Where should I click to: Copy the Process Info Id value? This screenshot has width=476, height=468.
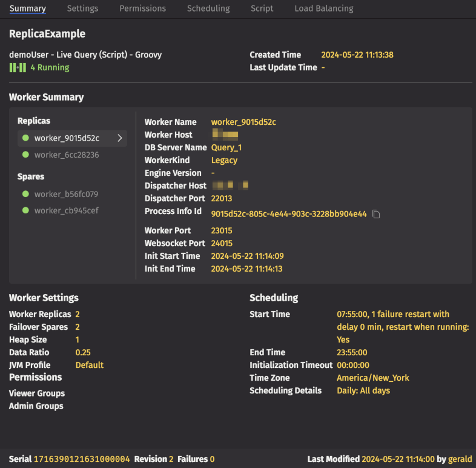coord(376,214)
